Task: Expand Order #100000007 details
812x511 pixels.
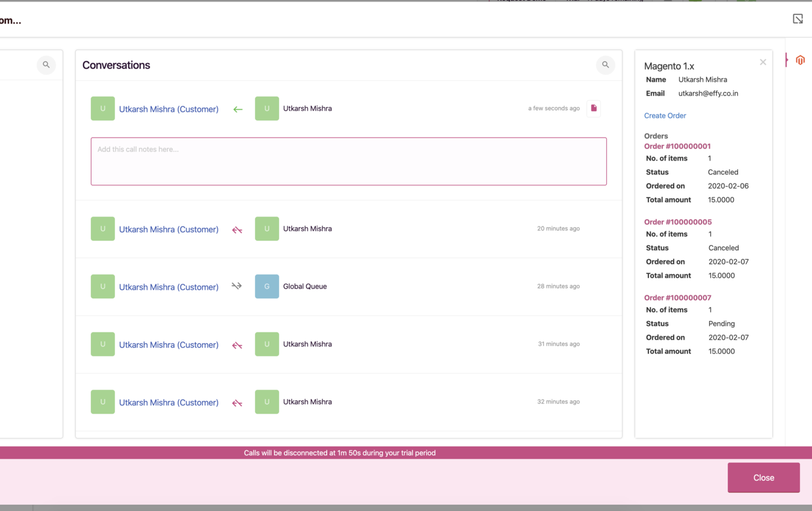Action: coord(678,298)
